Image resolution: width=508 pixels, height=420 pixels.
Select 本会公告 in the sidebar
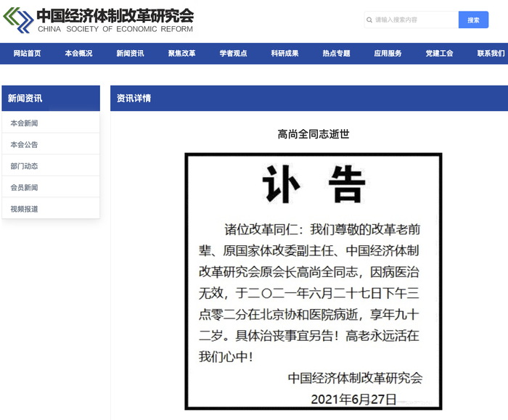click(51, 144)
